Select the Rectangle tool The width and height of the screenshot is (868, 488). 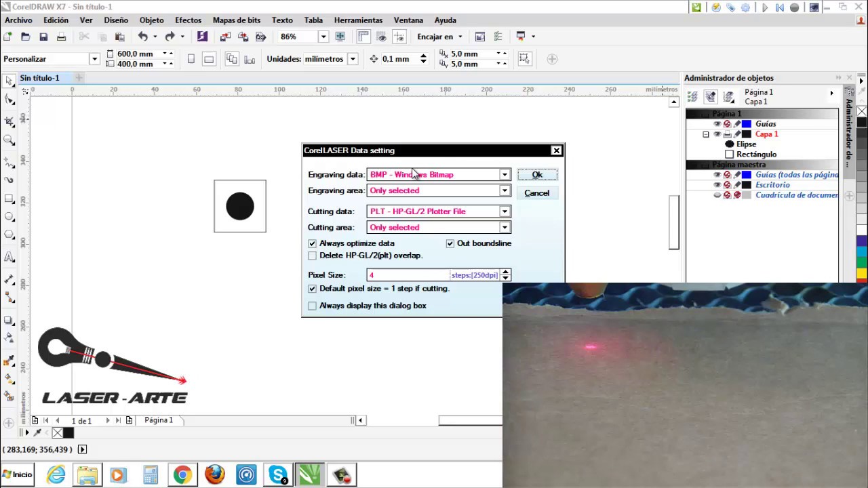(9, 199)
